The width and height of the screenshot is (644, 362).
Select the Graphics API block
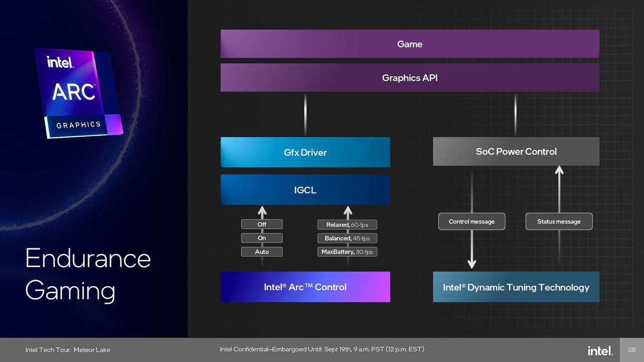coord(410,77)
